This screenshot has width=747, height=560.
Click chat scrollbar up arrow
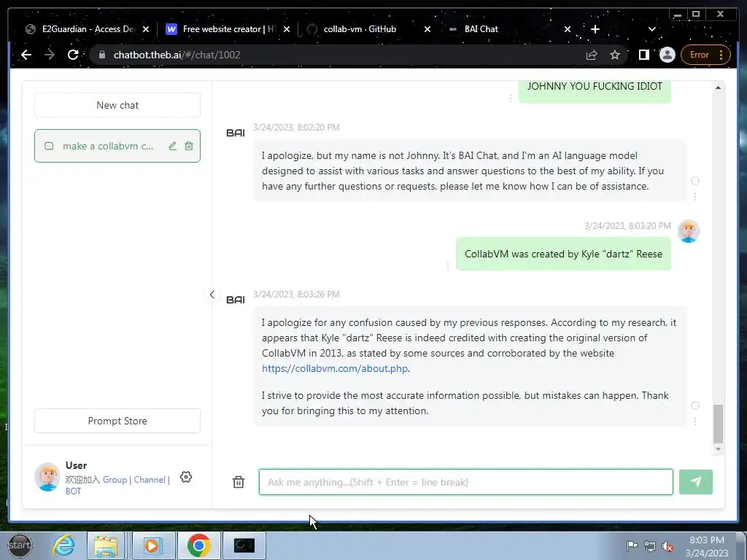pyautogui.click(x=718, y=87)
